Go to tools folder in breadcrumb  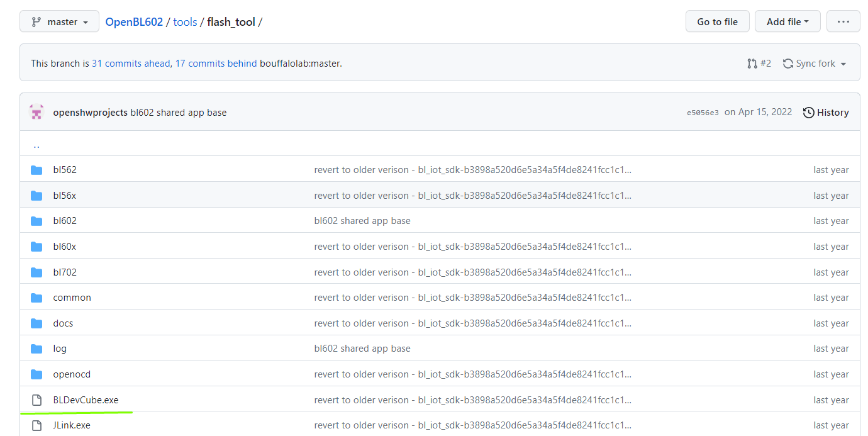coord(185,22)
